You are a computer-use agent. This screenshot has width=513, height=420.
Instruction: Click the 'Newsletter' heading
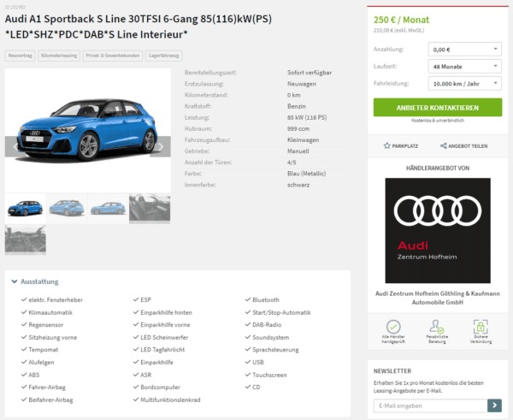click(x=392, y=371)
